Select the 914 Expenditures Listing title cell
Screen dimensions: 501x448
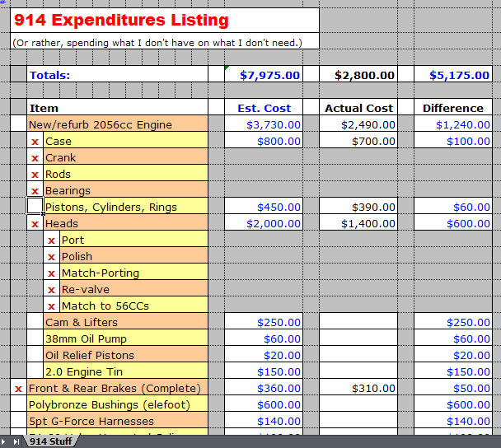click(x=165, y=20)
